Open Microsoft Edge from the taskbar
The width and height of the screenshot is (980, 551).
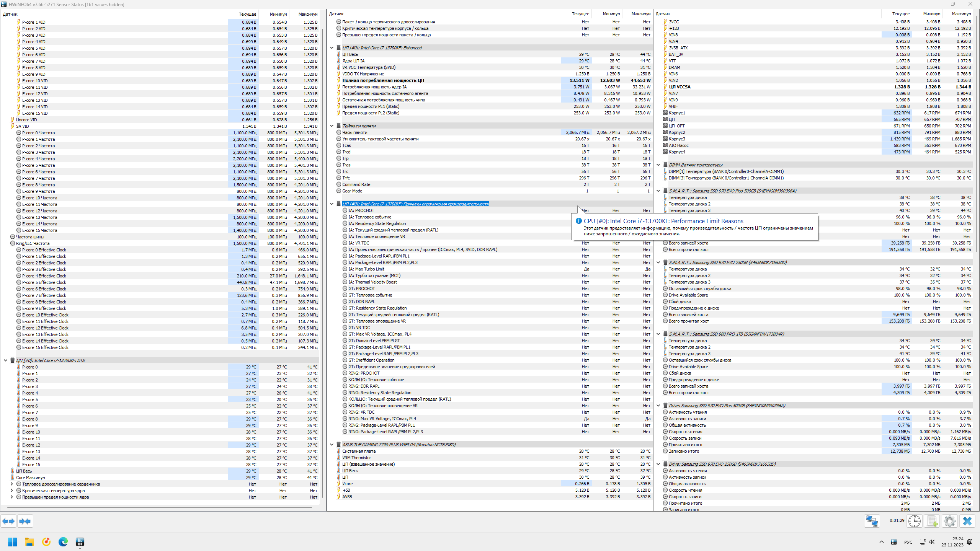(x=63, y=542)
